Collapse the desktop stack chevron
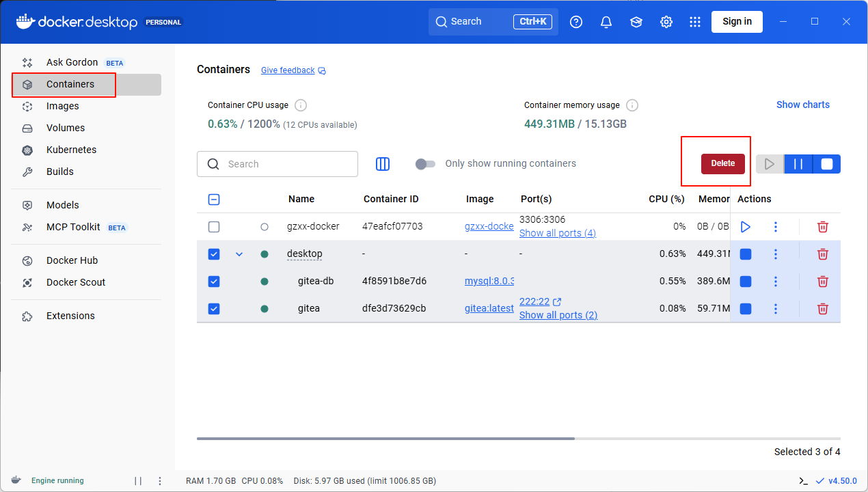This screenshot has width=868, height=492. [x=239, y=254]
